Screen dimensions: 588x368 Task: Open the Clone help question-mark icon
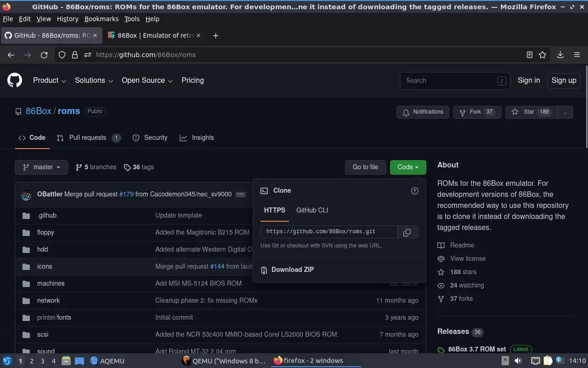[x=415, y=191]
